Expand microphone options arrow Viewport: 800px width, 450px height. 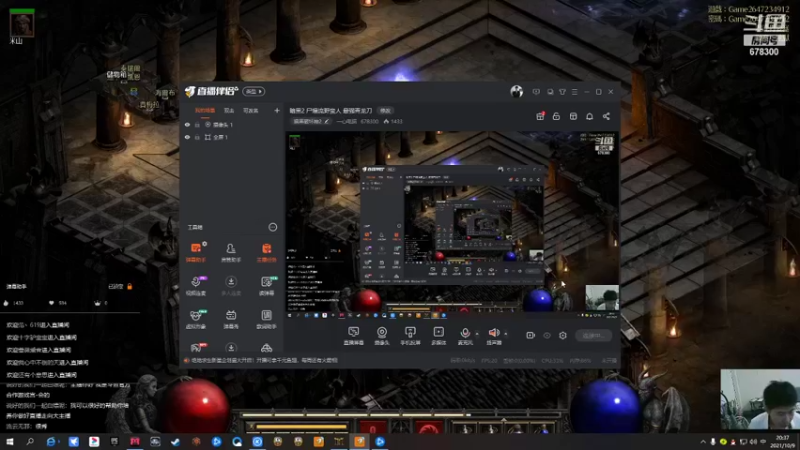coord(477,334)
